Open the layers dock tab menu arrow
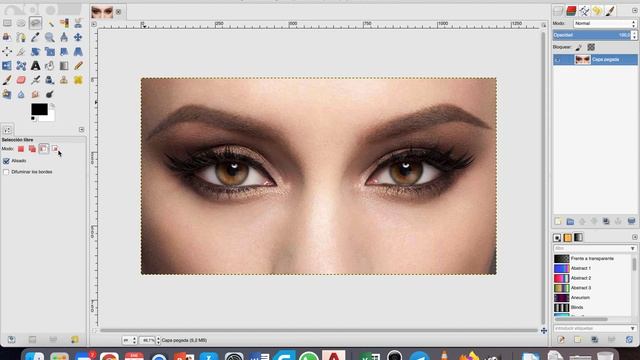640x360 pixels. (635, 11)
